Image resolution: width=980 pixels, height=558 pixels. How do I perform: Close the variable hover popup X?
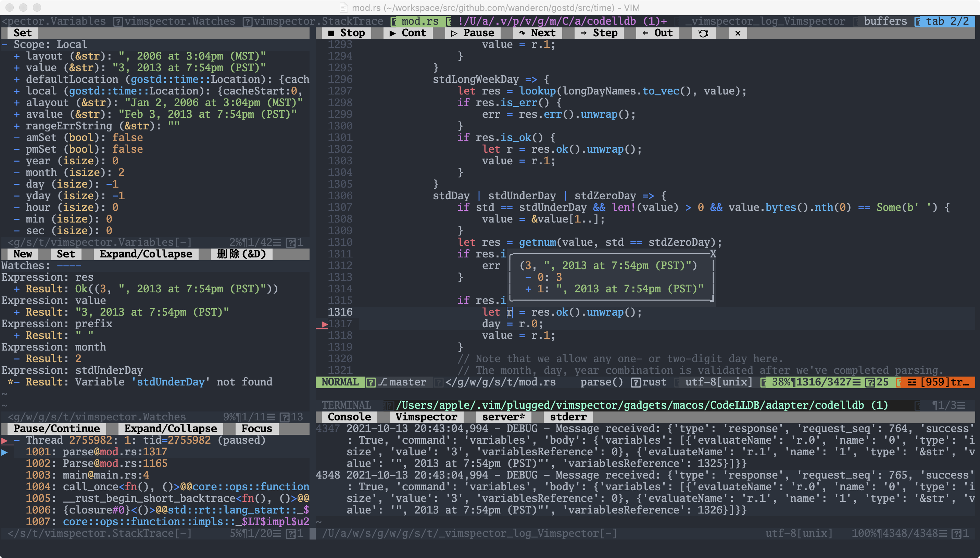713,254
